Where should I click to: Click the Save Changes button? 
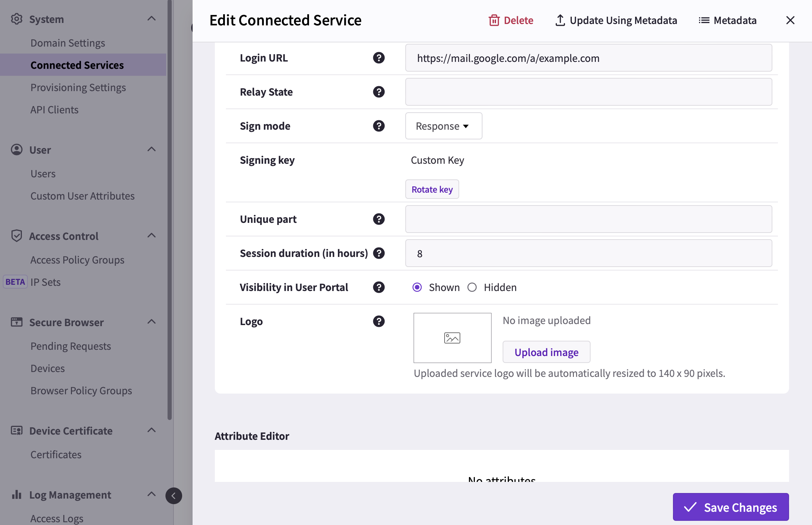(731, 507)
